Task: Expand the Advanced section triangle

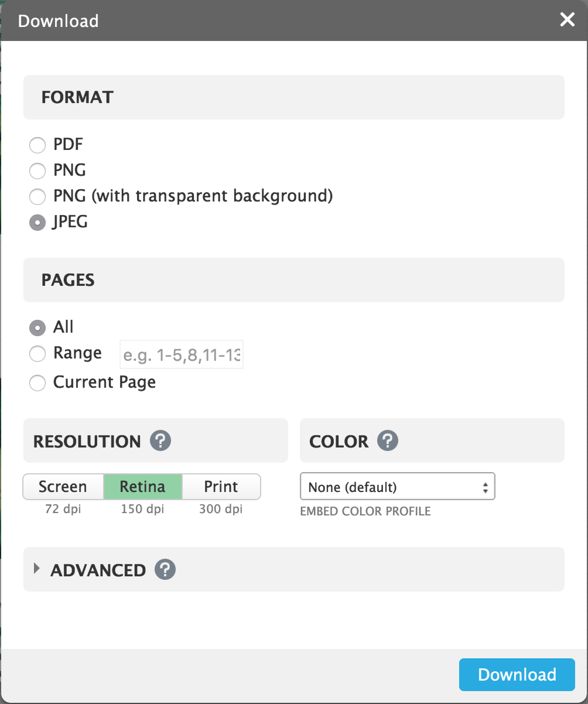Action: 37,569
